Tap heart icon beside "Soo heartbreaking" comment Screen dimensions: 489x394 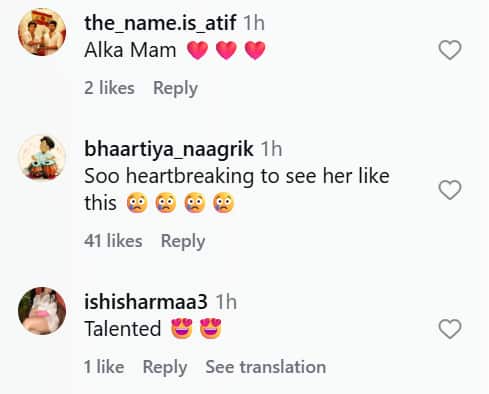(450, 190)
